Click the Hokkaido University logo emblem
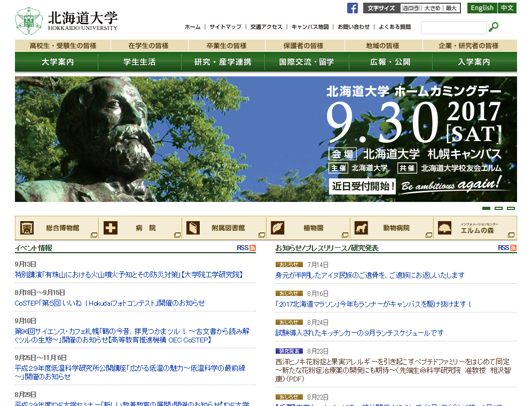The height and width of the screenshot is (406, 532). (x=28, y=21)
